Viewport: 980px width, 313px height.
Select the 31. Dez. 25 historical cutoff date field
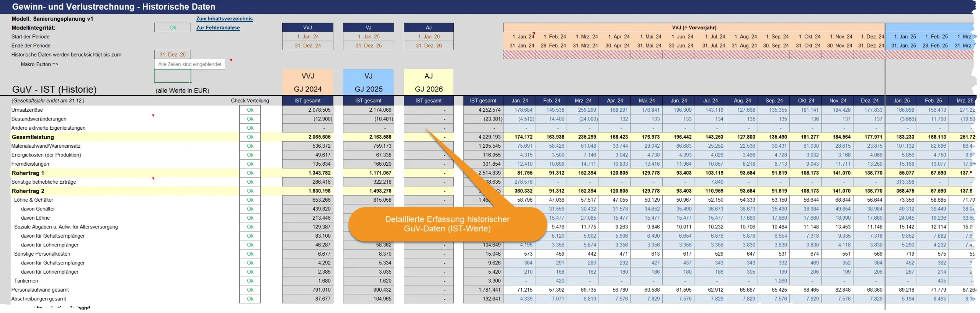point(172,55)
